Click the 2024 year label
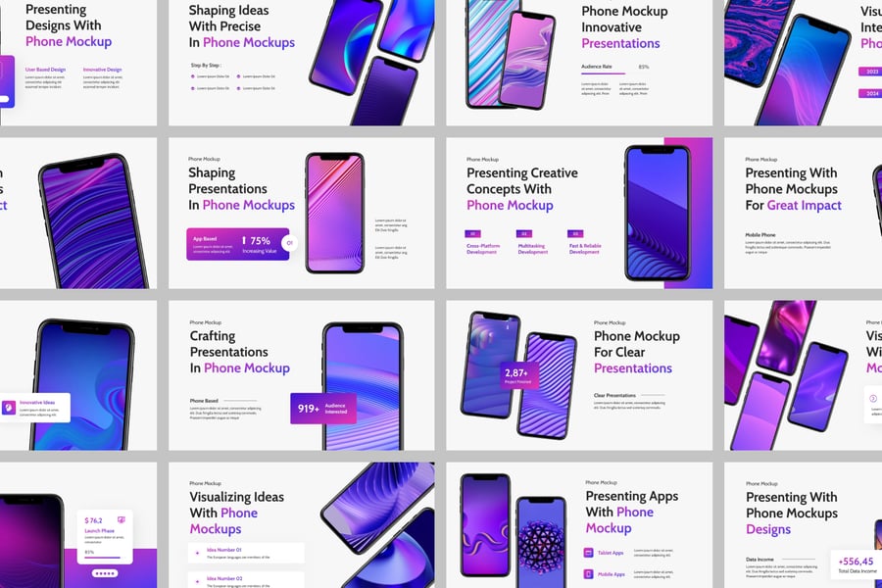 point(870,93)
